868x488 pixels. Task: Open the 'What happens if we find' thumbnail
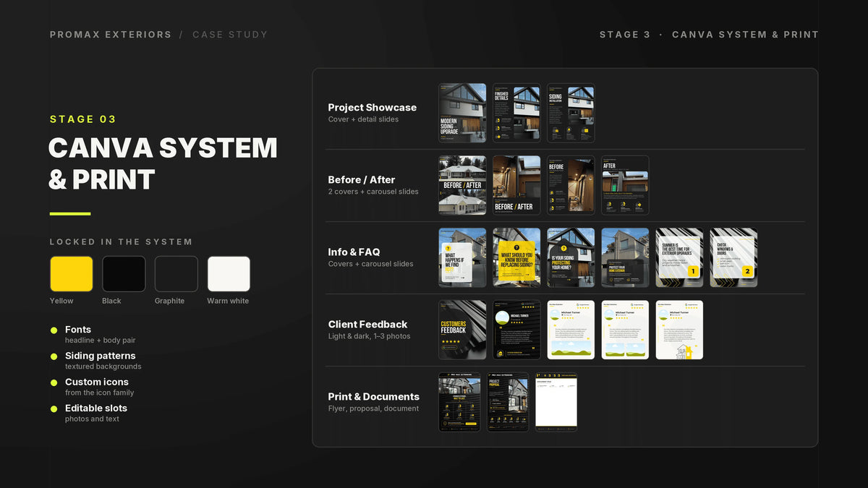462,257
